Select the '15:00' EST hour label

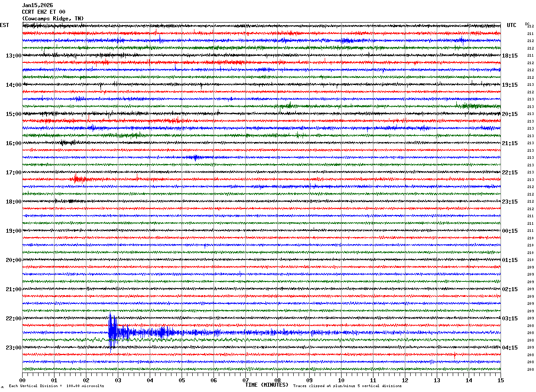pos(14,114)
